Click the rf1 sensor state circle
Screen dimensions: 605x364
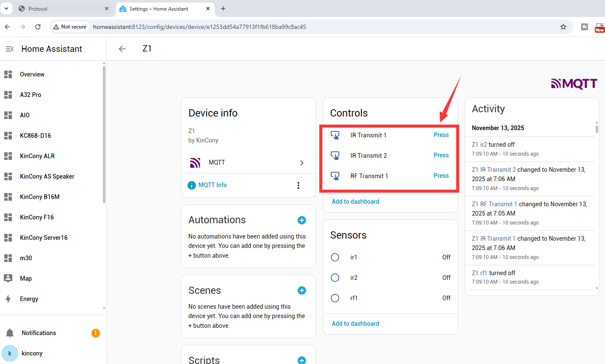335,298
